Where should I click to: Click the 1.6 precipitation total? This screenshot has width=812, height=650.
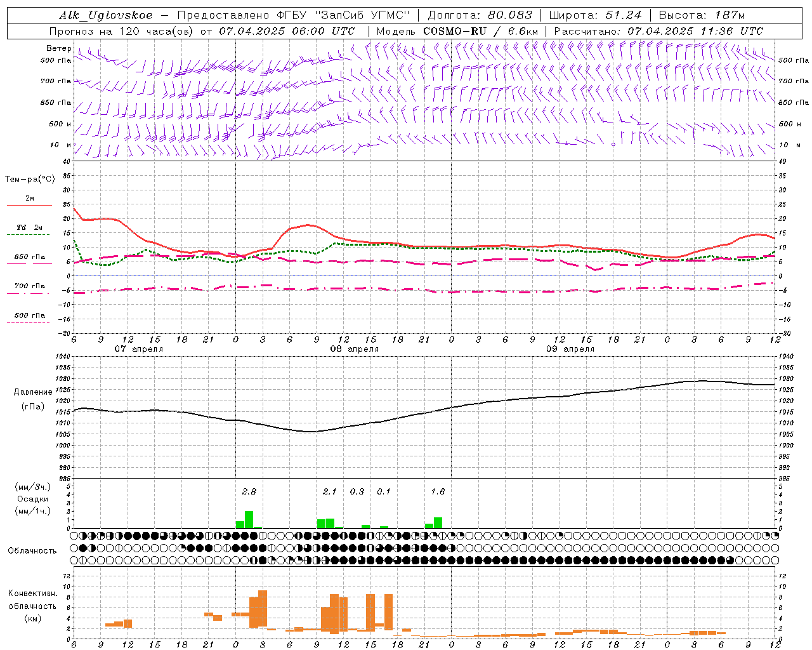click(x=438, y=491)
